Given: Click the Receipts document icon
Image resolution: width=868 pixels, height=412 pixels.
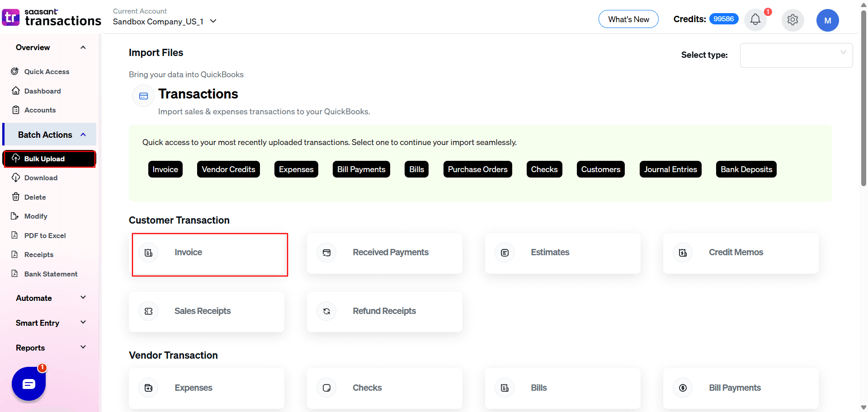Looking at the screenshot, I should tap(15, 254).
